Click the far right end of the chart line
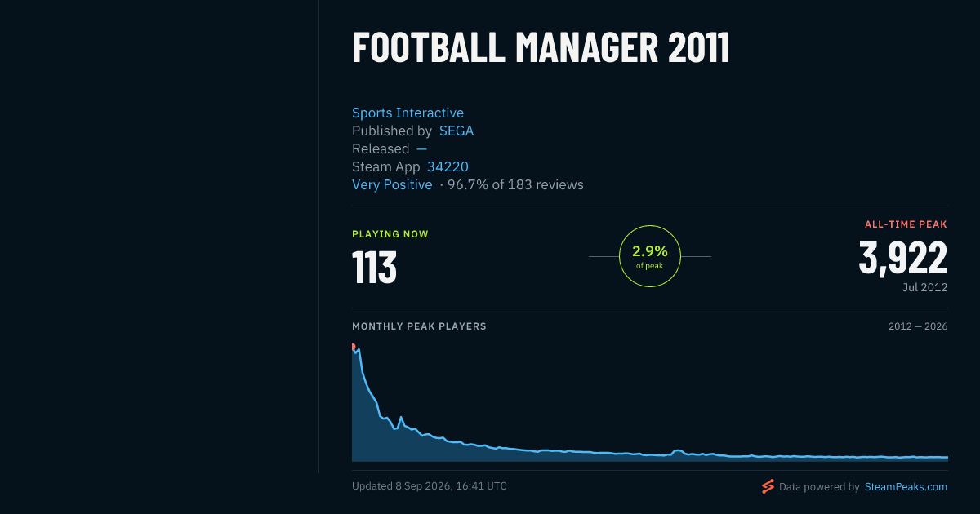The height and width of the screenshot is (514, 980). click(x=947, y=457)
